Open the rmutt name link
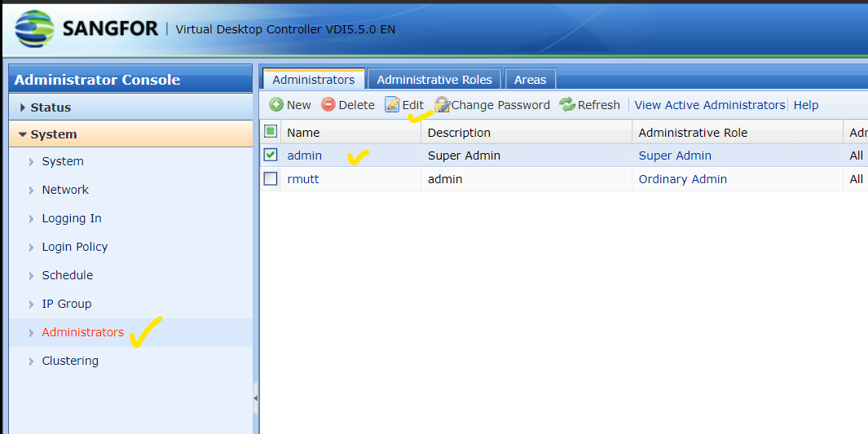Image resolution: width=868 pixels, height=434 pixels. 303,179
